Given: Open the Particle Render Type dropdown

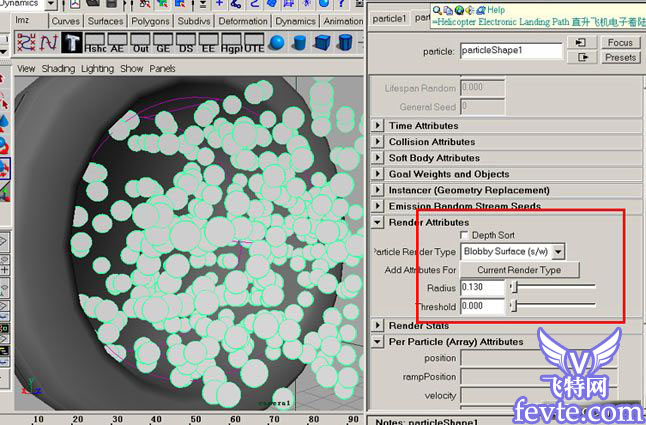Looking at the screenshot, I should coord(513,251).
